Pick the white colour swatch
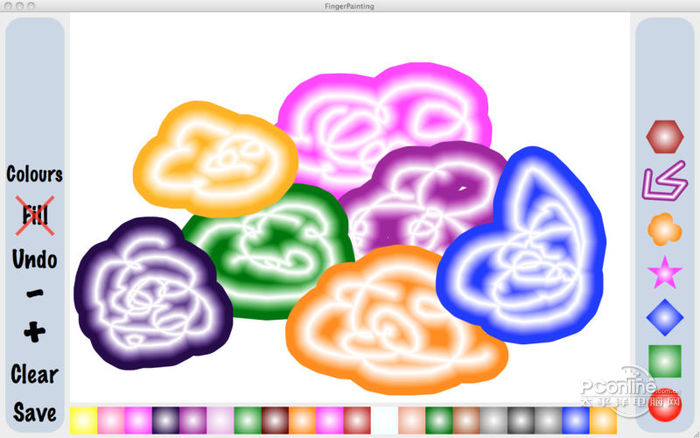700x438 pixels. (x=384, y=420)
